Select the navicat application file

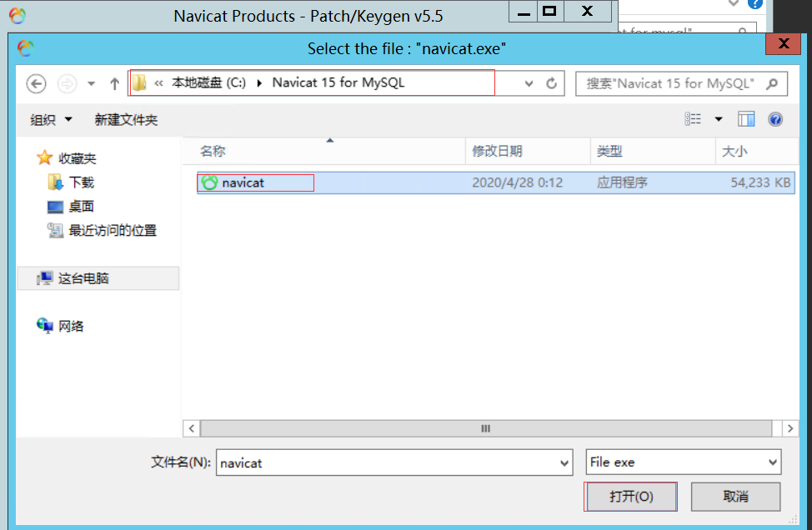coord(495,182)
